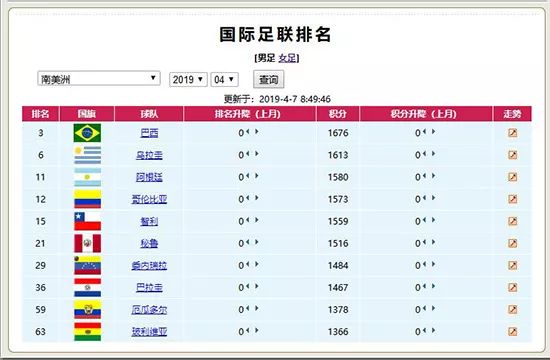
Task: Open the 智利 team link
Action: [149, 221]
